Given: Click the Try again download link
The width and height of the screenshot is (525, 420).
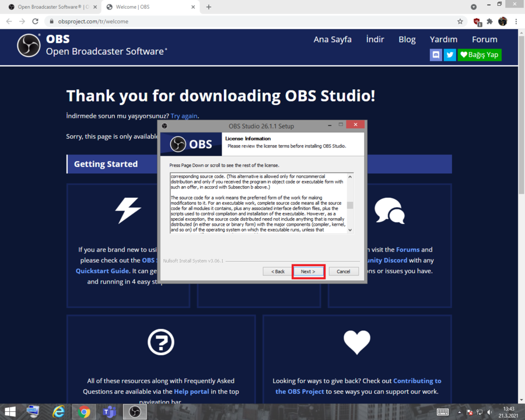Looking at the screenshot, I should coord(184,116).
